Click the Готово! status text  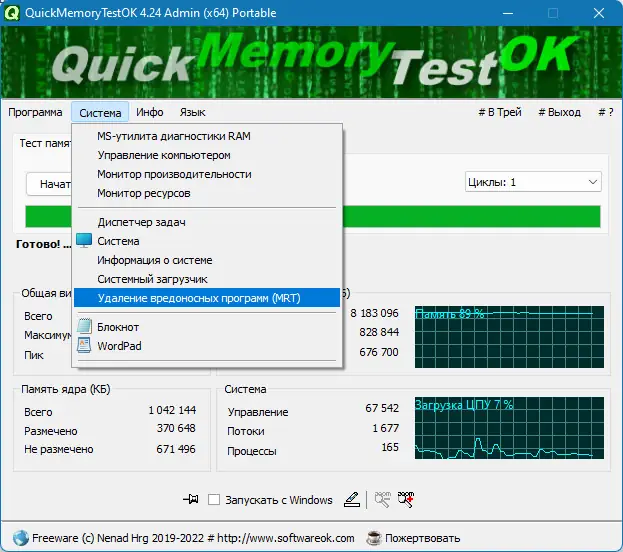pos(43,244)
